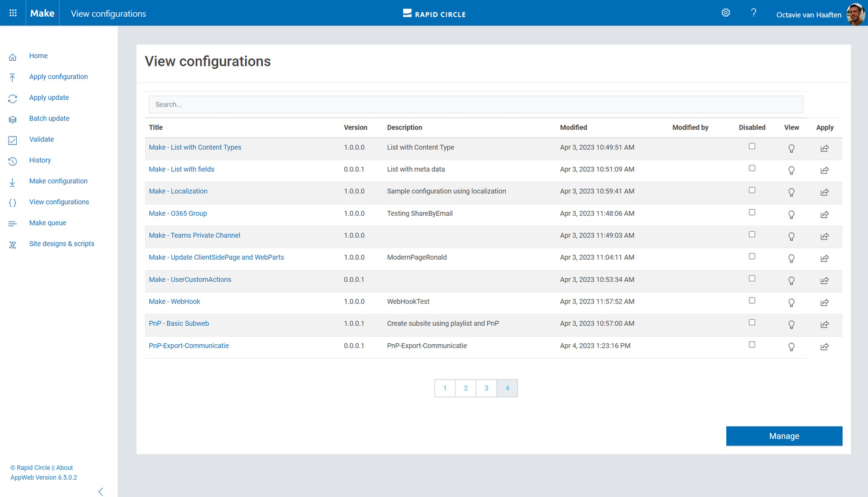Viewport: 868px width, 497px height.
Task: Click the view icon for Make - O365 Group
Action: click(x=791, y=215)
